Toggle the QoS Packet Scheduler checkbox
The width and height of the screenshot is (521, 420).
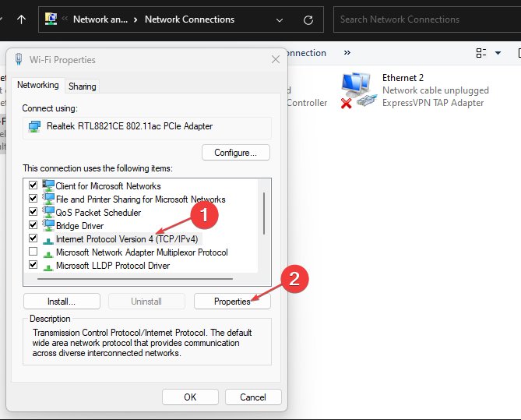click(33, 211)
